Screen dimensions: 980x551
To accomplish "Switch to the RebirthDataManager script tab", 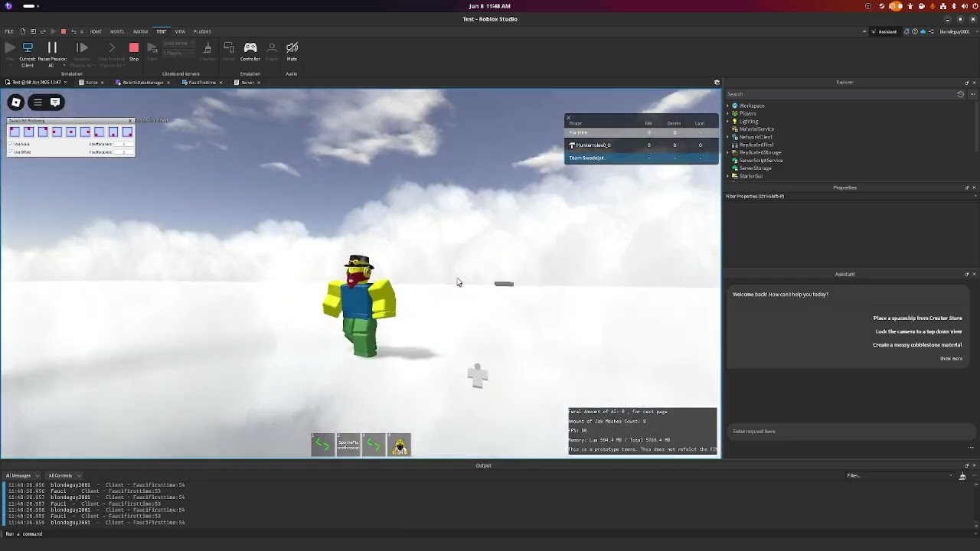I will pos(145,83).
